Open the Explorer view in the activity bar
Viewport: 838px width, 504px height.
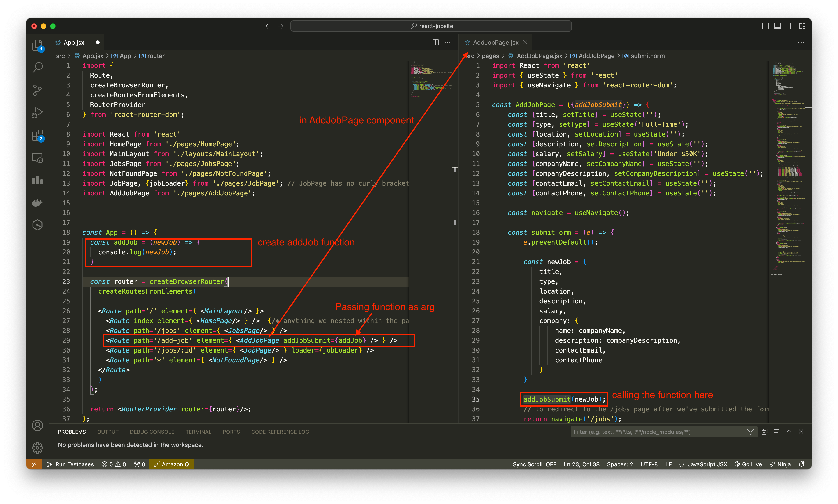pos(37,46)
